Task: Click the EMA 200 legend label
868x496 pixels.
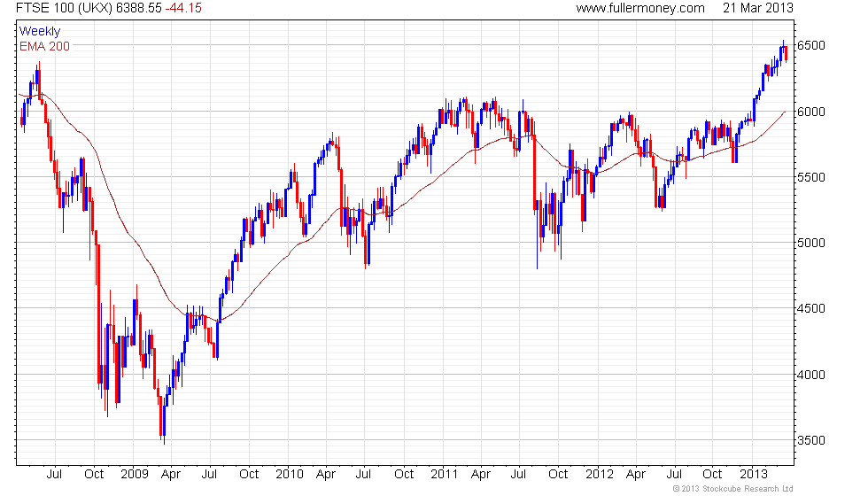Action: [44, 46]
